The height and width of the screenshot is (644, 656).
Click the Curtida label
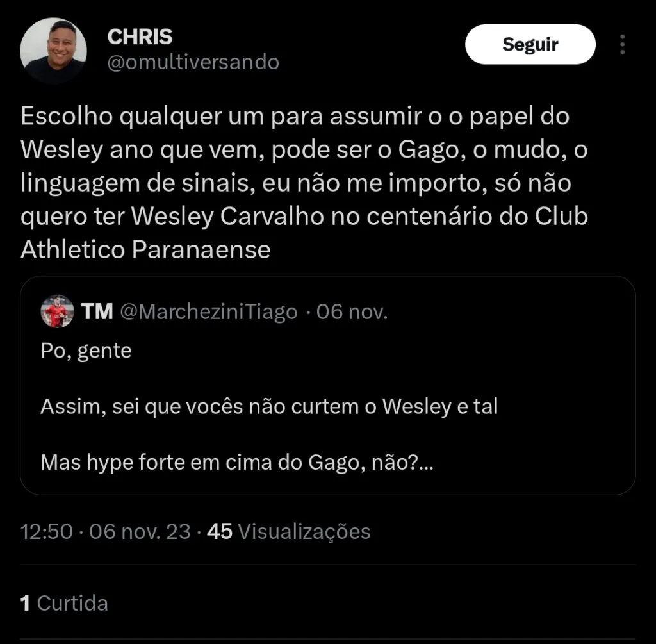(x=72, y=603)
